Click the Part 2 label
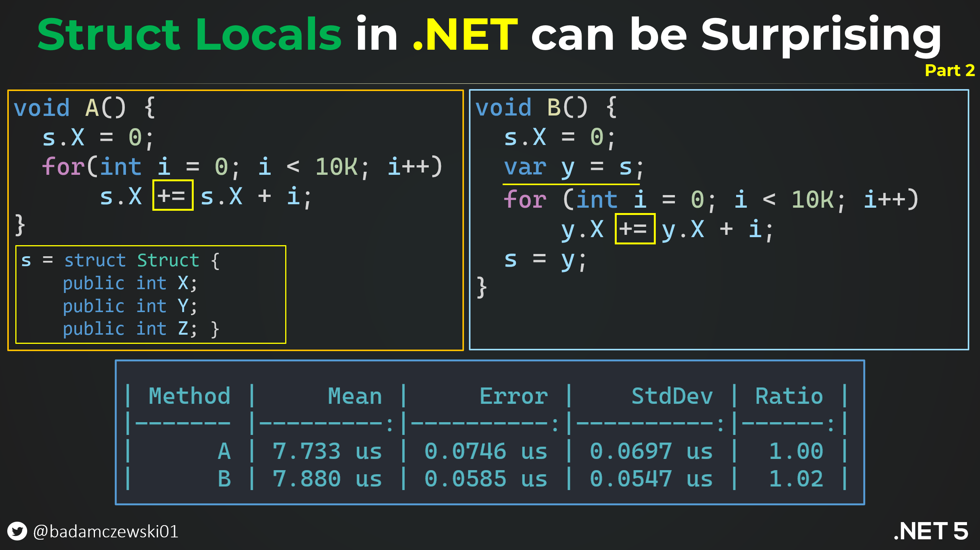This screenshot has height=550, width=980. tap(949, 70)
